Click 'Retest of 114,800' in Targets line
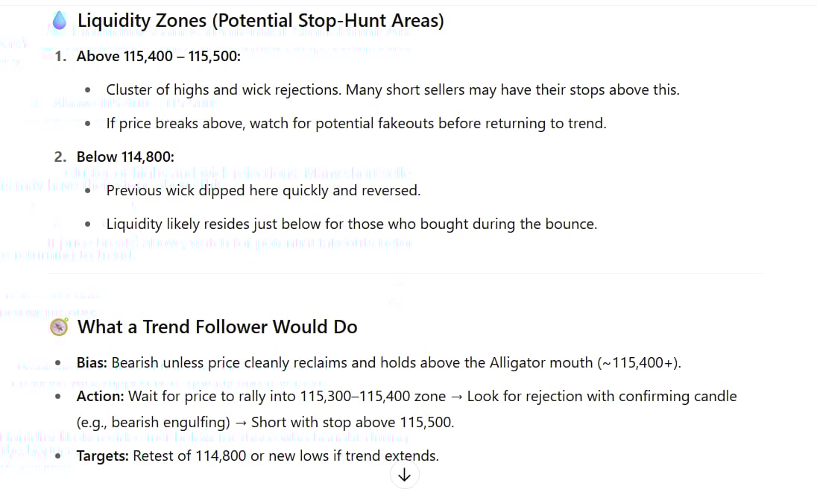Screen dimensions: 817x504 (x=189, y=456)
